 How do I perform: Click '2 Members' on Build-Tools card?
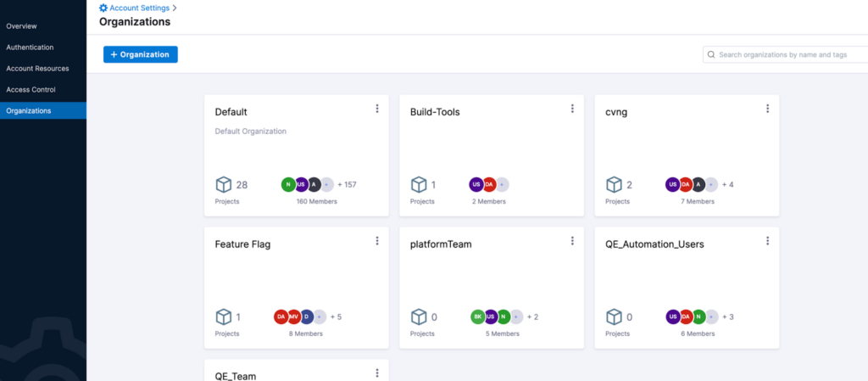489,202
